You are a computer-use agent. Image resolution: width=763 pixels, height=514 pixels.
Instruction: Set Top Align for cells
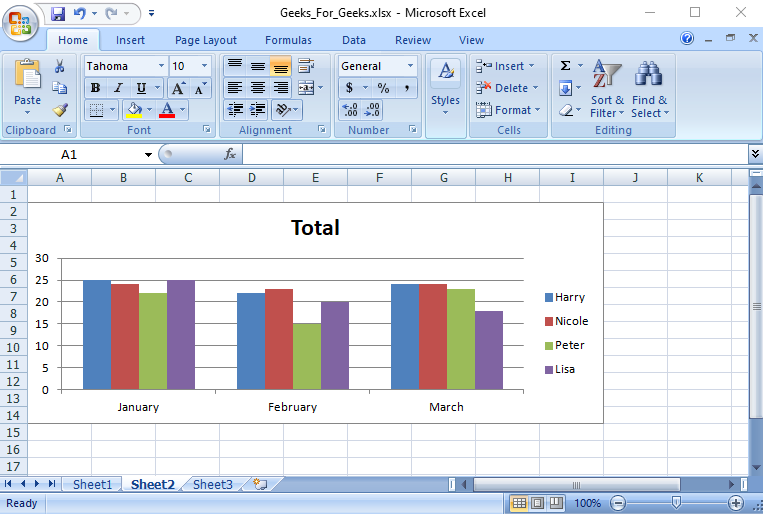235,66
